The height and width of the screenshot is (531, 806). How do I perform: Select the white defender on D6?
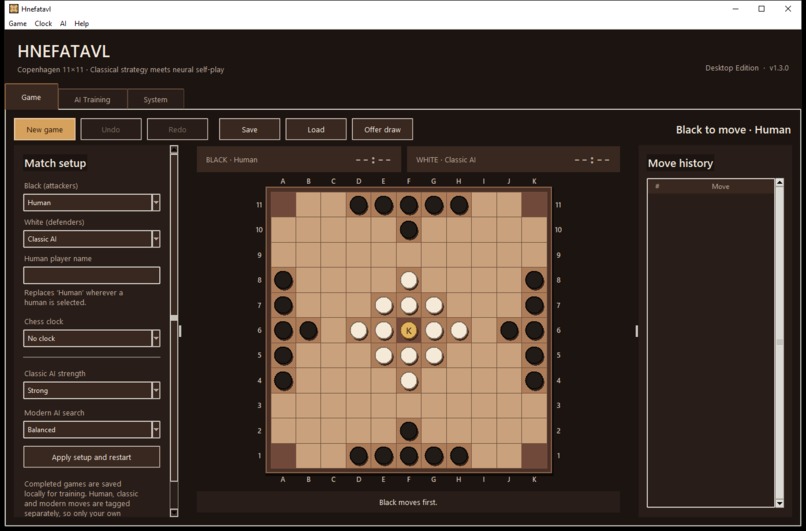(x=359, y=331)
